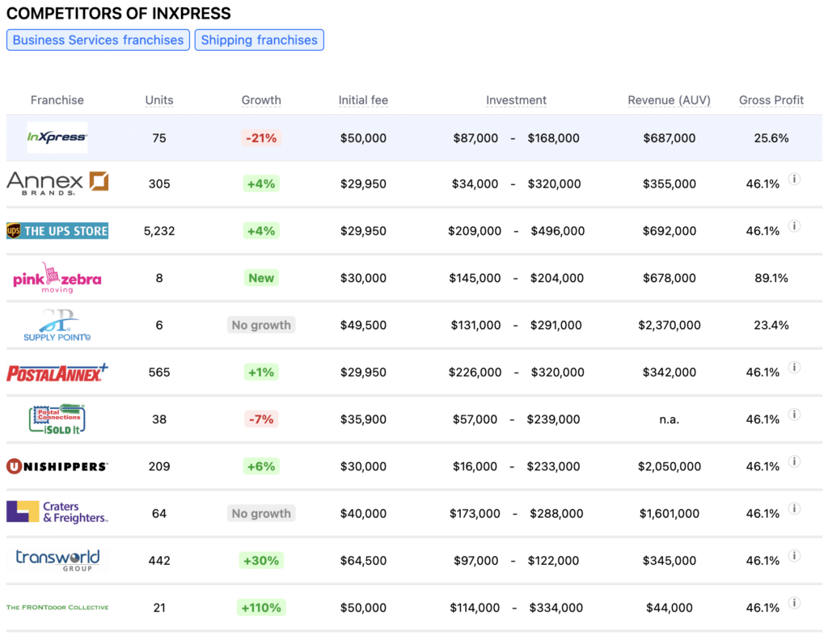Click No growth badge in Supply Pointe row
828x644 pixels.
[x=261, y=325]
